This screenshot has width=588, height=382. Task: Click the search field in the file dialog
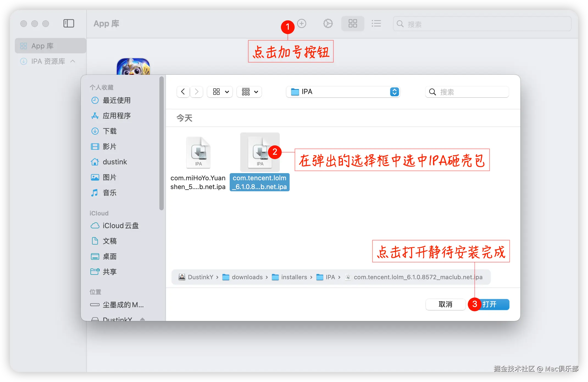click(467, 92)
